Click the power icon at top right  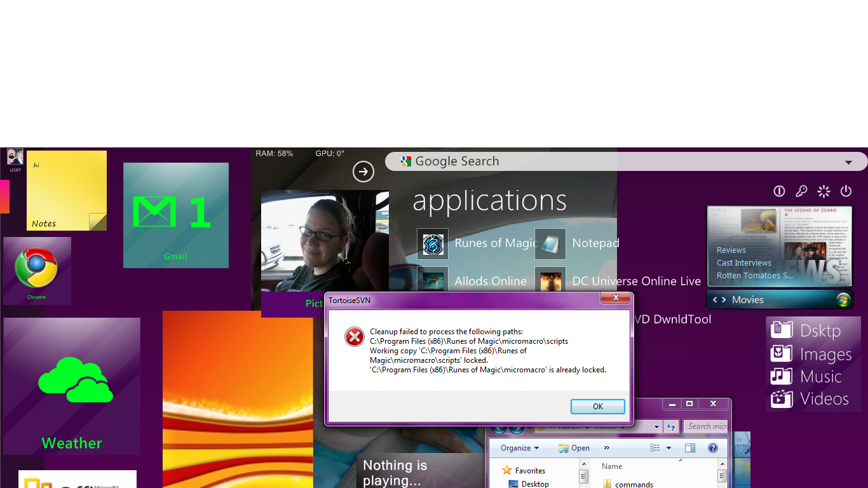(x=846, y=191)
